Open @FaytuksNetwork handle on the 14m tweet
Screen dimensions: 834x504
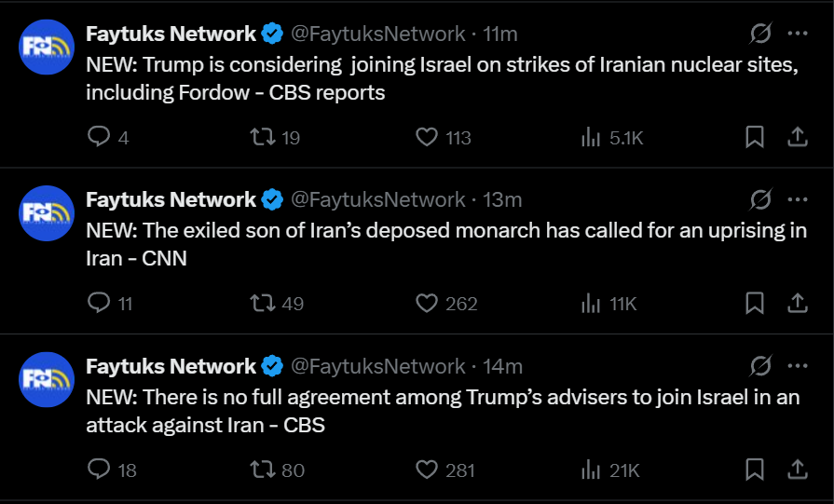[377, 366]
